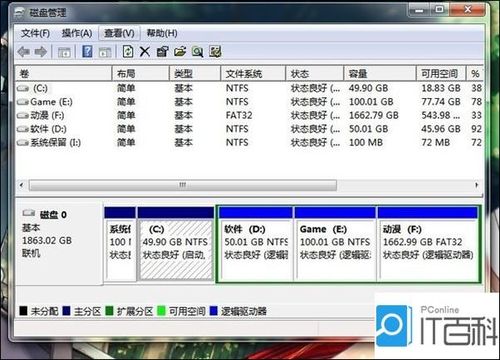
Task: Sort by the 布局 column header
Action: click(x=141, y=73)
